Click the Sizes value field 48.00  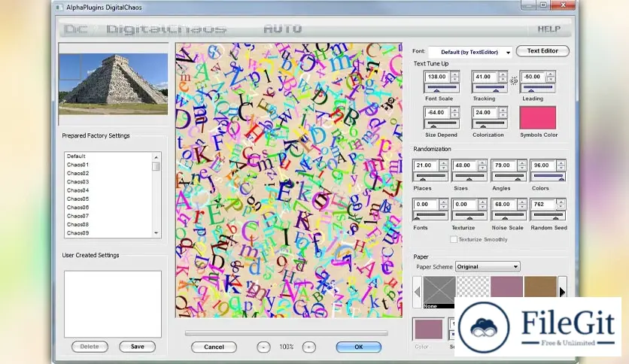coord(465,165)
